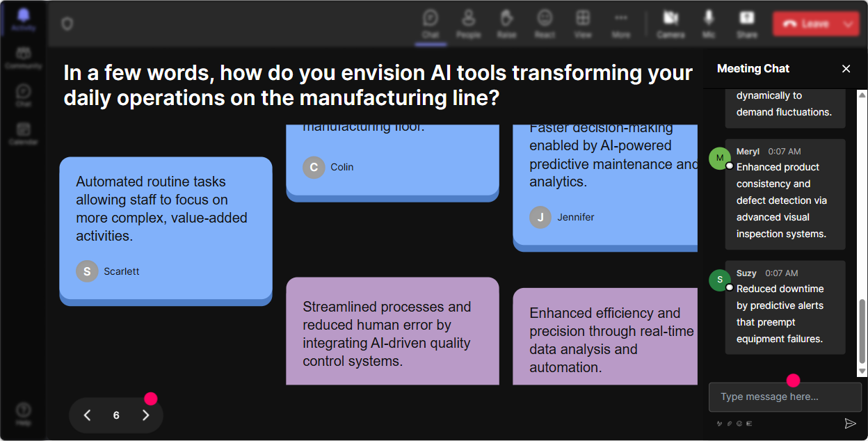Click the shield security icon
868x441 pixels.
tap(67, 24)
